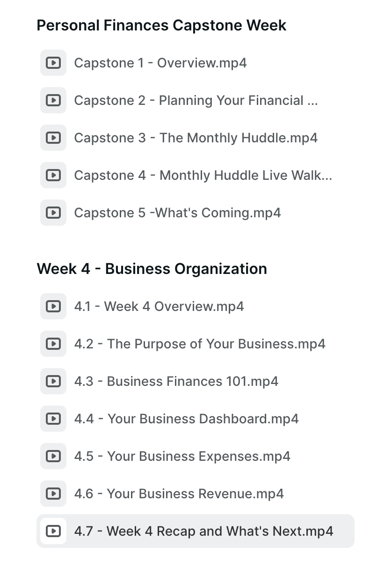Click video icon beside 4.1 Week 4 Overview
Screen dimensions: 392x561
tap(53, 306)
